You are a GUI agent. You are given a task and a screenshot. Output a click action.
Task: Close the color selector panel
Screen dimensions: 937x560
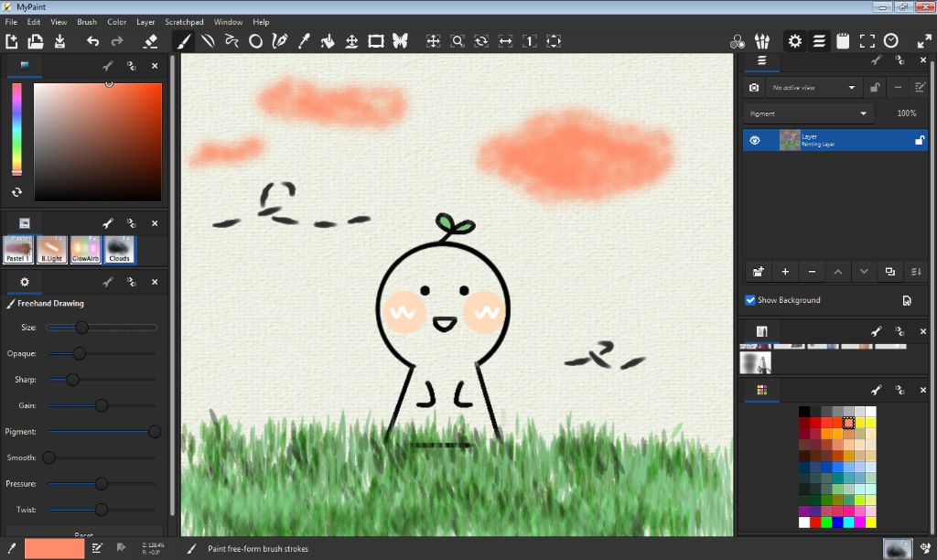coord(155,66)
